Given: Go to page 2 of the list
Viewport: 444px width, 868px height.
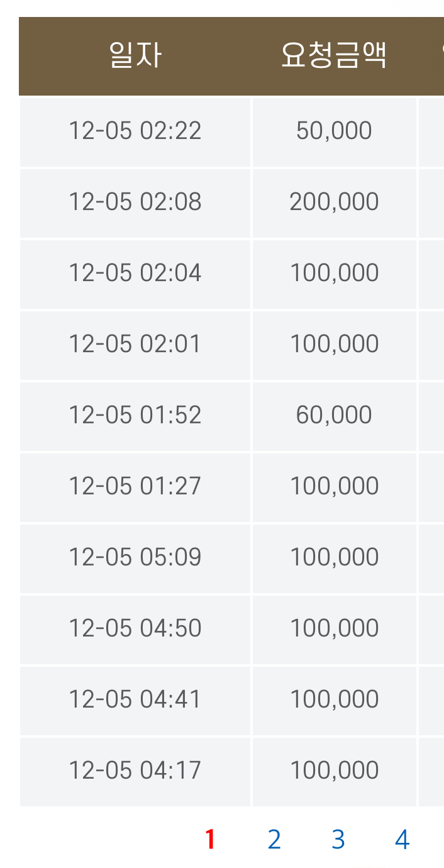Looking at the screenshot, I should (274, 840).
